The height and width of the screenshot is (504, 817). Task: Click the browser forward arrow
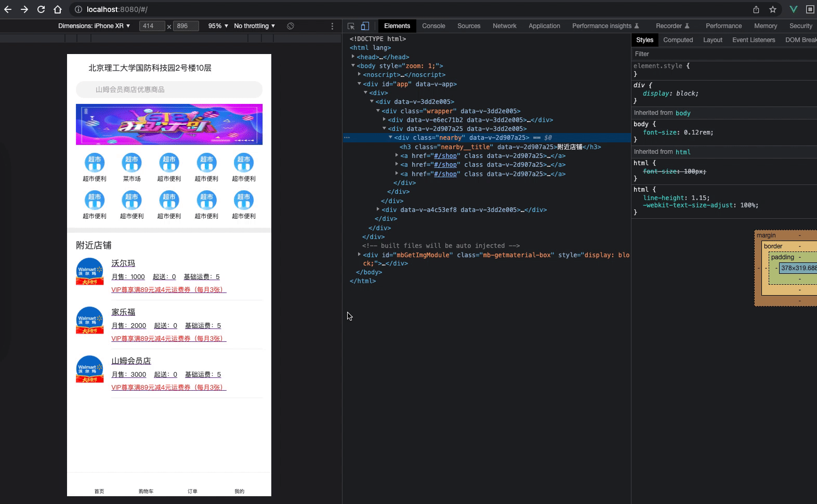(x=24, y=9)
